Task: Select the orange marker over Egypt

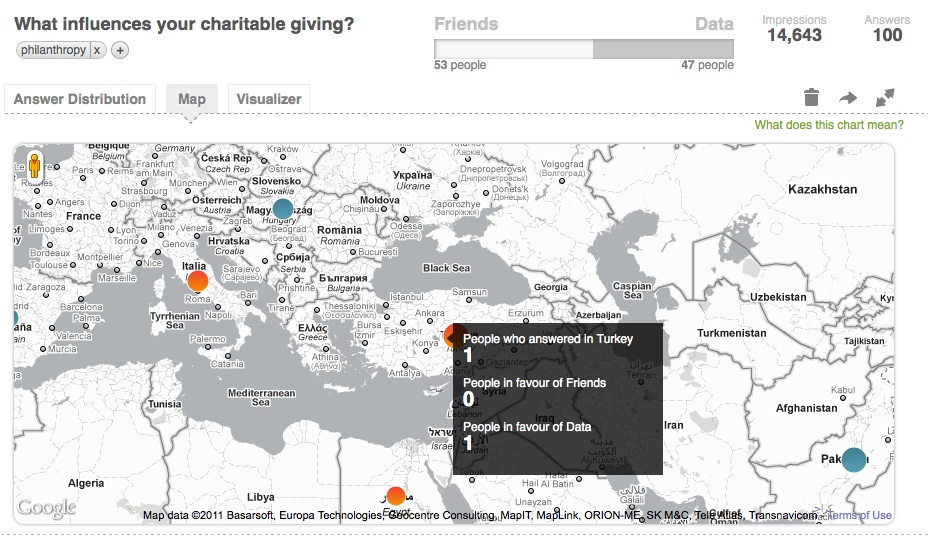Action: point(395,496)
